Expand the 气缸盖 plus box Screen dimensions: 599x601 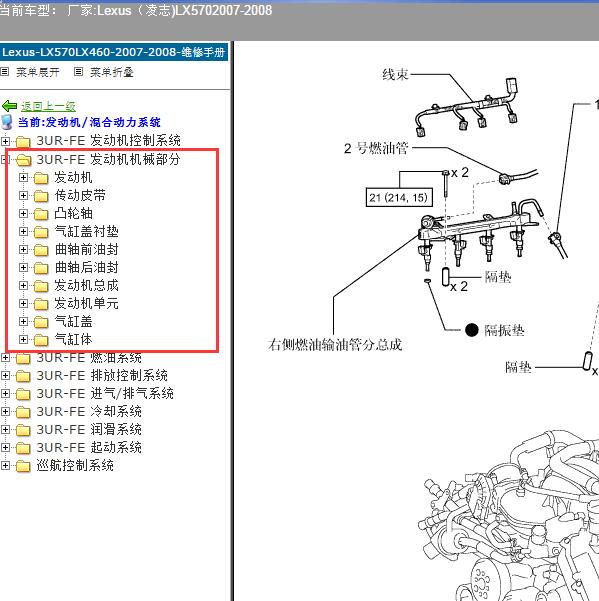23,322
